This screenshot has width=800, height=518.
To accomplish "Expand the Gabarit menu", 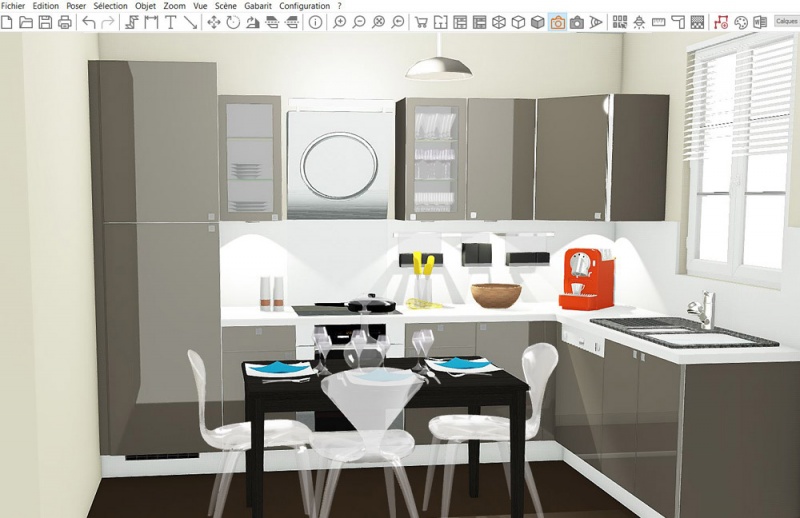I will (258, 6).
